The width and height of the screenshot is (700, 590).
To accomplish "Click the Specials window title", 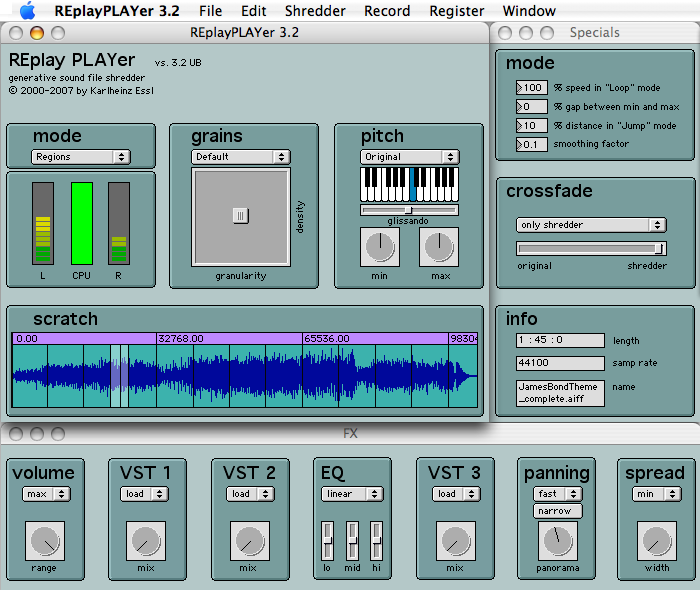I will pyautogui.click(x=594, y=33).
